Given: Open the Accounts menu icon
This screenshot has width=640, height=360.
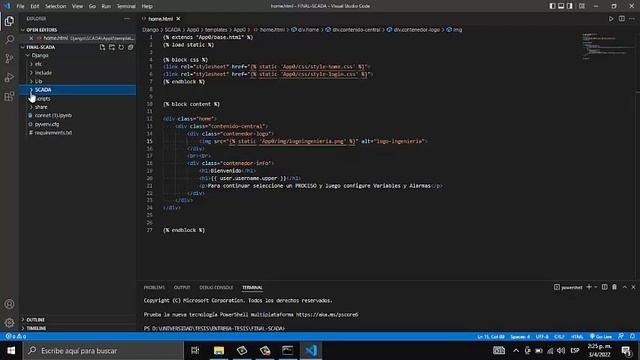Looking at the screenshot, I should pyautogui.click(x=9, y=304).
